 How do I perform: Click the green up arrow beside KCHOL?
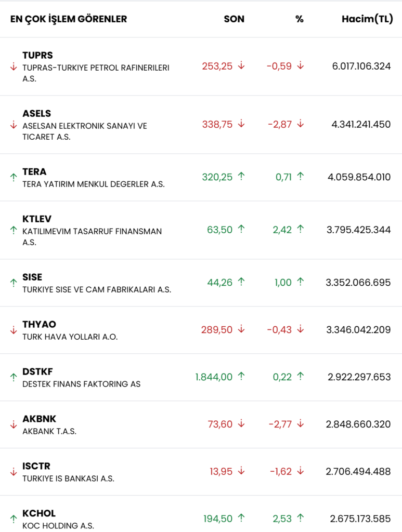[x=14, y=519]
